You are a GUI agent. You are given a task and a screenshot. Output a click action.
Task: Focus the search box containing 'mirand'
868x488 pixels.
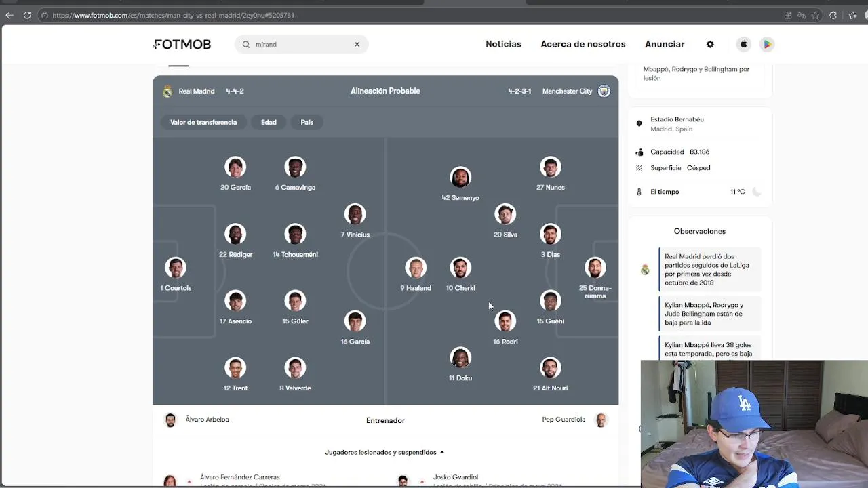point(302,44)
